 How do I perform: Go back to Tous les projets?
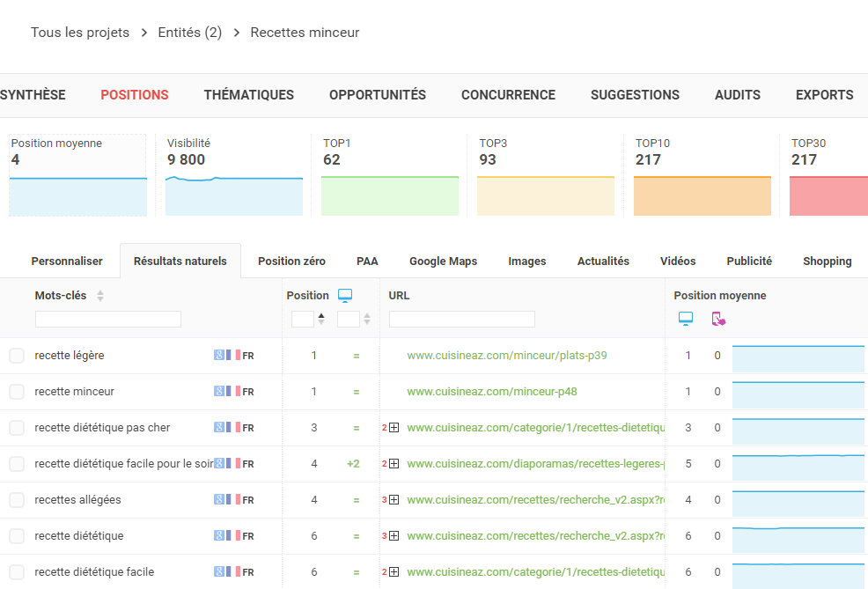tap(80, 33)
